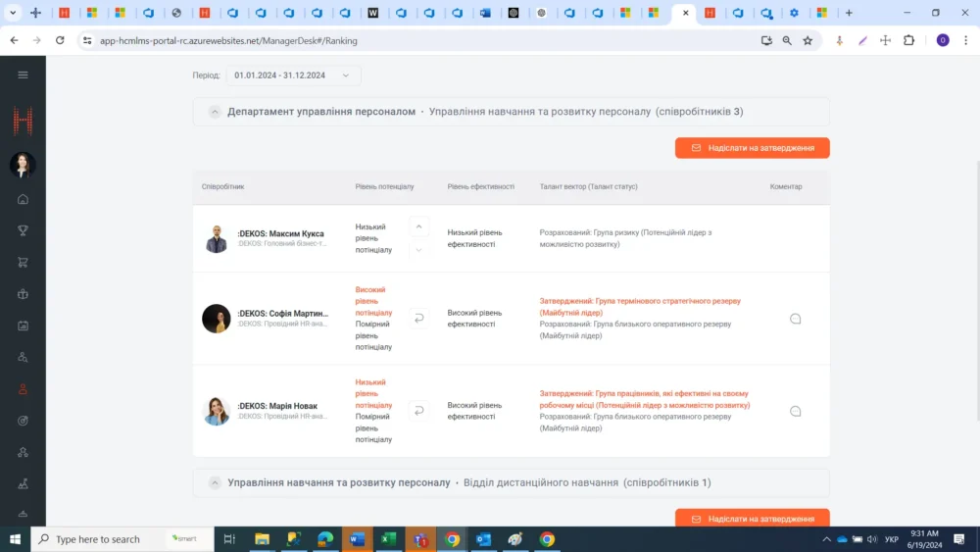This screenshot has width=980, height=552.
Task: Open the Період date range dropdown
Action: (x=293, y=75)
